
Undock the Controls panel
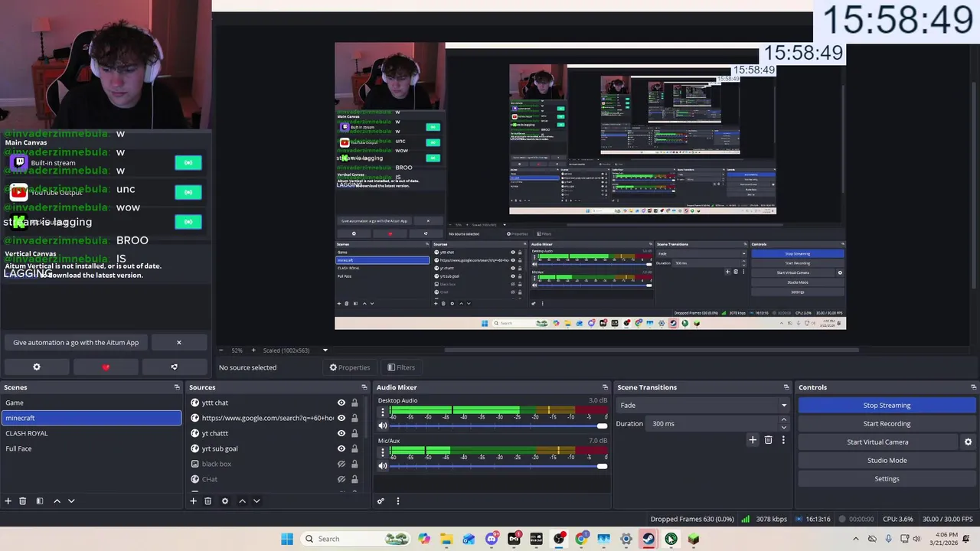pyautogui.click(x=973, y=387)
